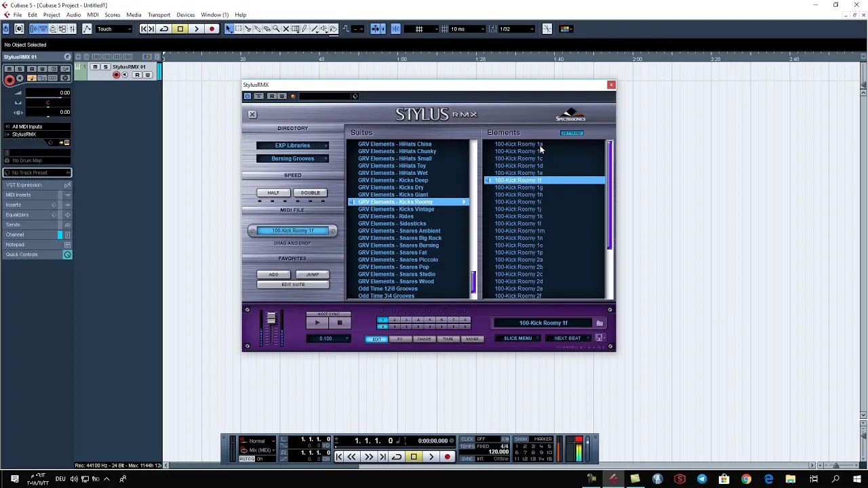
Task: Click the HALF speed button
Action: [x=273, y=193]
